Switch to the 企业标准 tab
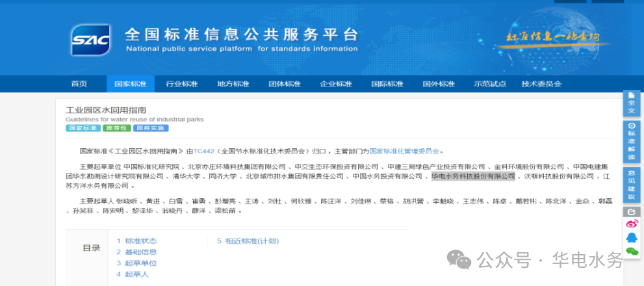Screen dimensions: 644x286 (336, 84)
